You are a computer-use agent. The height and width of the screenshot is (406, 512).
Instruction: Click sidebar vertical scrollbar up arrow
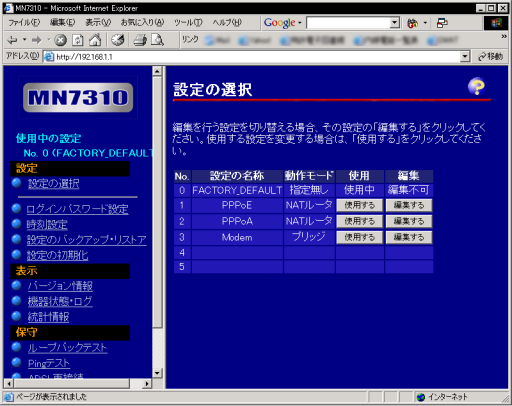click(x=157, y=71)
